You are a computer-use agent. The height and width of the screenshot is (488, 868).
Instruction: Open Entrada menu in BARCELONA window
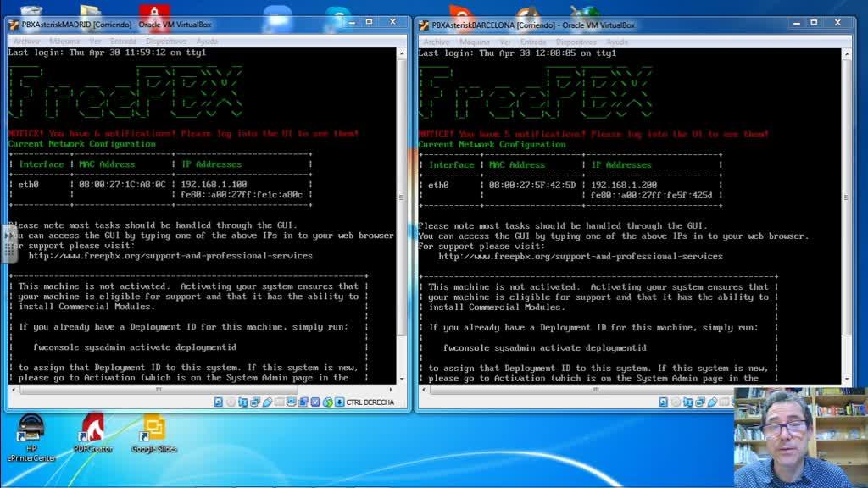tap(533, 42)
